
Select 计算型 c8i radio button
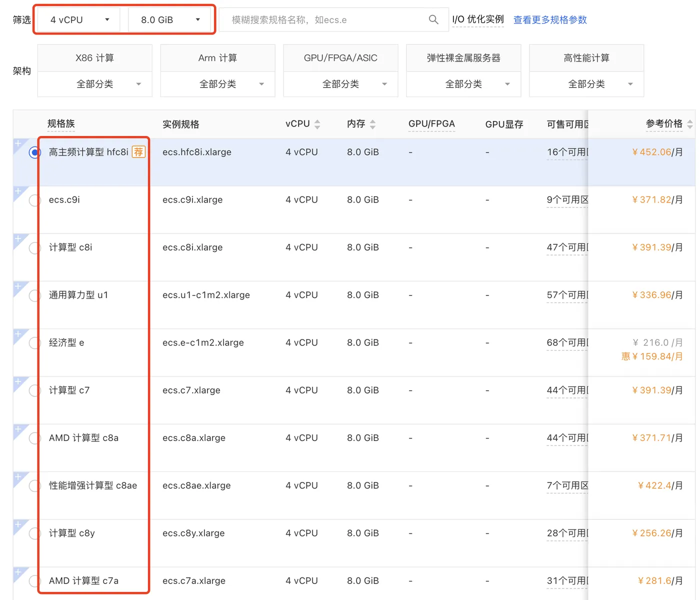34,248
